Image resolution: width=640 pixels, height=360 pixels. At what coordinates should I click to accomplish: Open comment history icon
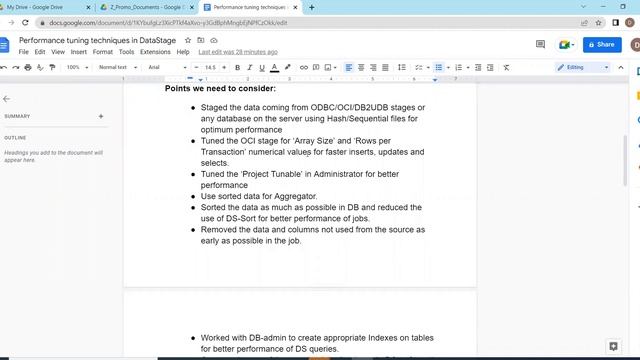[x=540, y=44]
